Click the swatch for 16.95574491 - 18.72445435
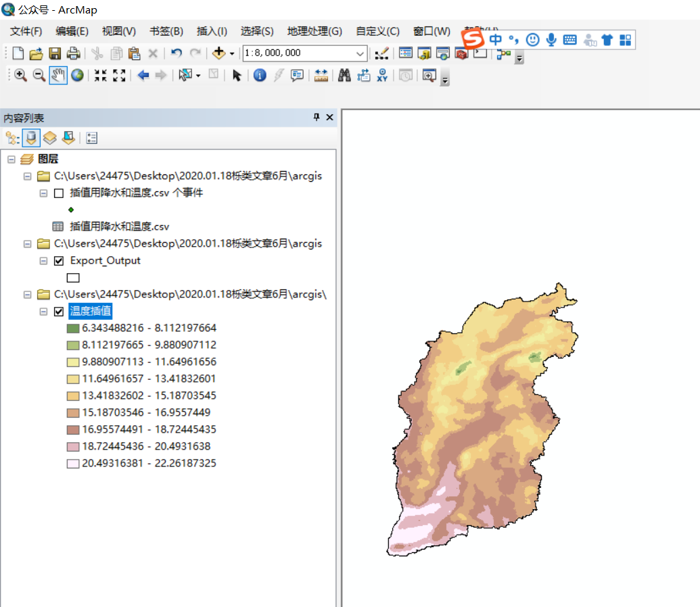 [x=73, y=430]
